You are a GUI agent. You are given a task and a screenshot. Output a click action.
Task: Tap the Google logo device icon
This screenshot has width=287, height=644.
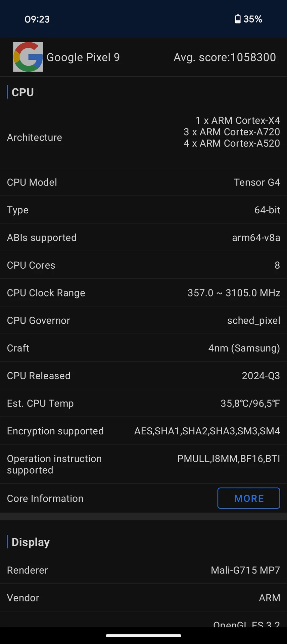tap(28, 57)
